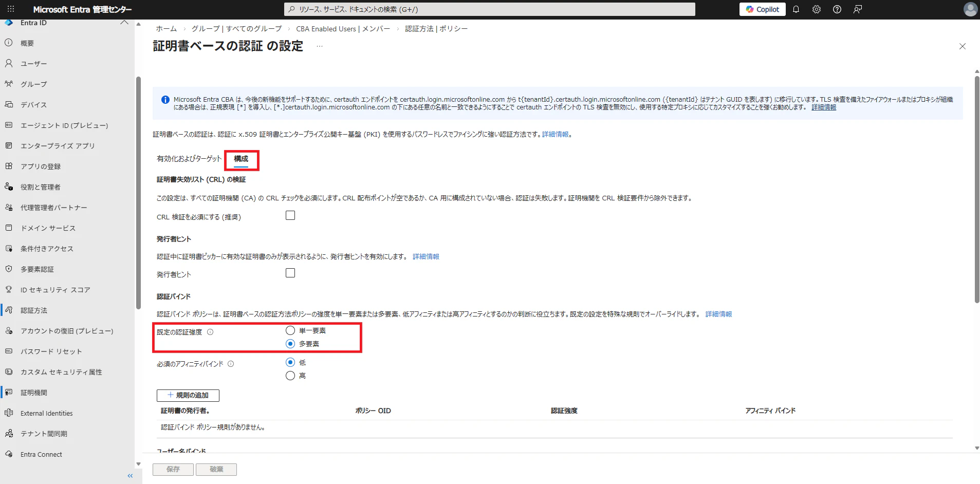Open the settings gear icon
The width and height of the screenshot is (980, 484).
pyautogui.click(x=817, y=9)
